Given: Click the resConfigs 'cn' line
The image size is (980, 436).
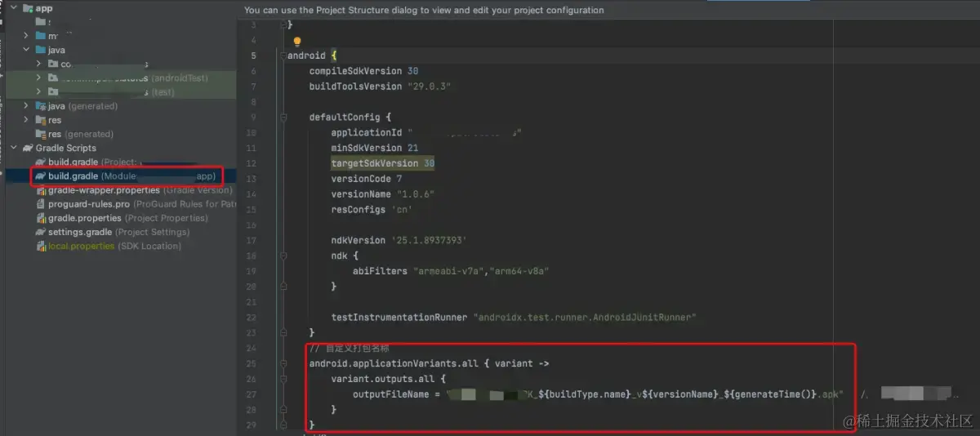Looking at the screenshot, I should coord(372,209).
